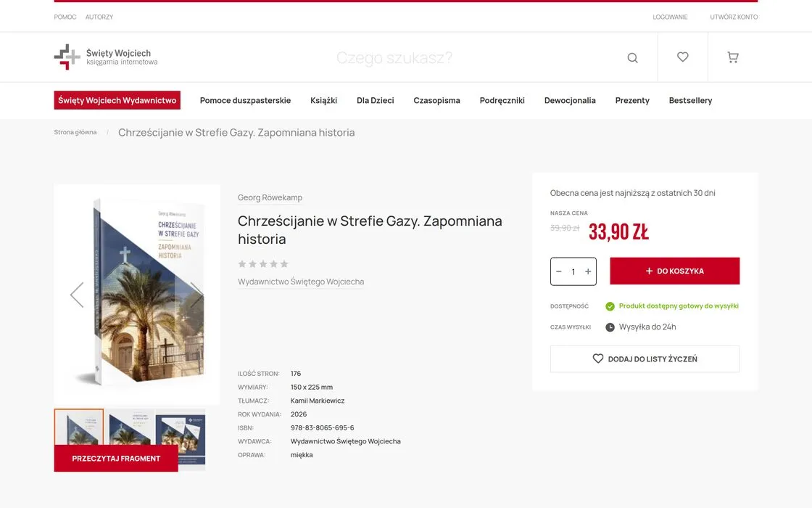This screenshot has height=508, width=812.
Task: Click lowest price in 30 days notice
Action: click(x=632, y=193)
